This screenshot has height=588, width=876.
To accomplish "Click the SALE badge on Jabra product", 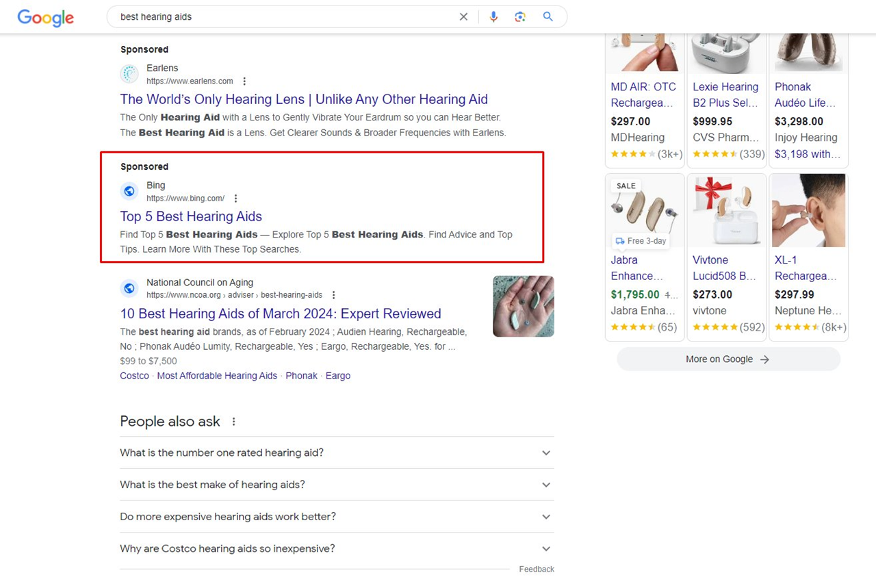I will (x=626, y=186).
